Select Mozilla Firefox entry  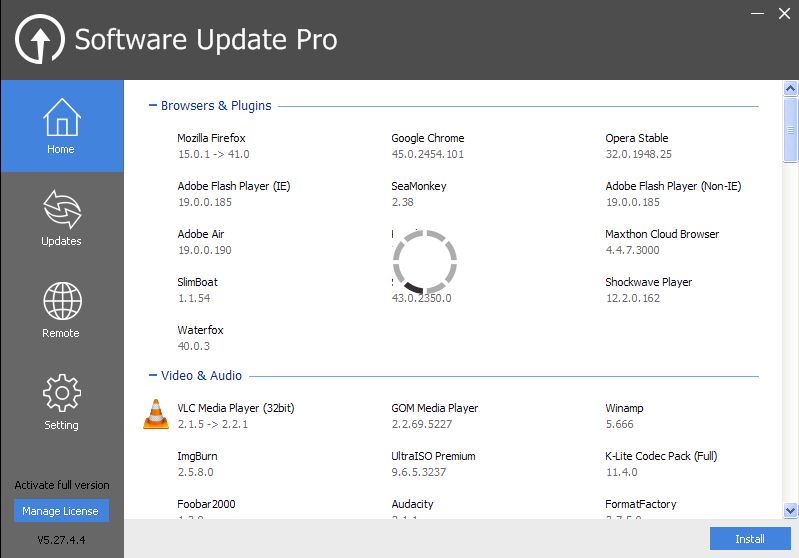211,138
